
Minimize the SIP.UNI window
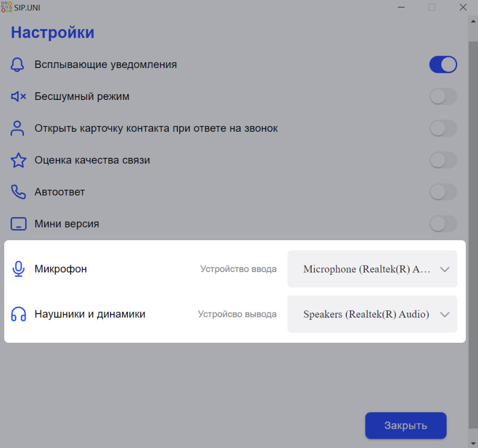pyautogui.click(x=401, y=7)
